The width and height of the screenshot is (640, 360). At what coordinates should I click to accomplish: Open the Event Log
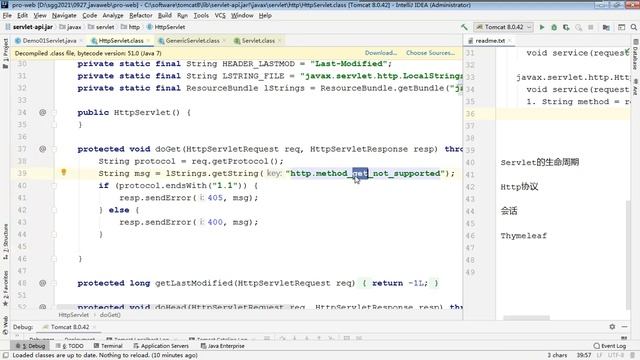[x=610, y=346]
